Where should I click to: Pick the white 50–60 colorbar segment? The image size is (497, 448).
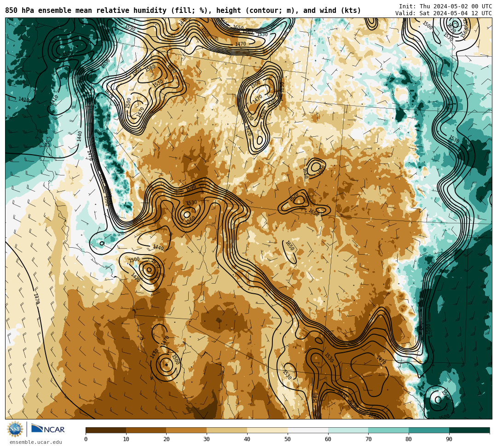click(308, 430)
